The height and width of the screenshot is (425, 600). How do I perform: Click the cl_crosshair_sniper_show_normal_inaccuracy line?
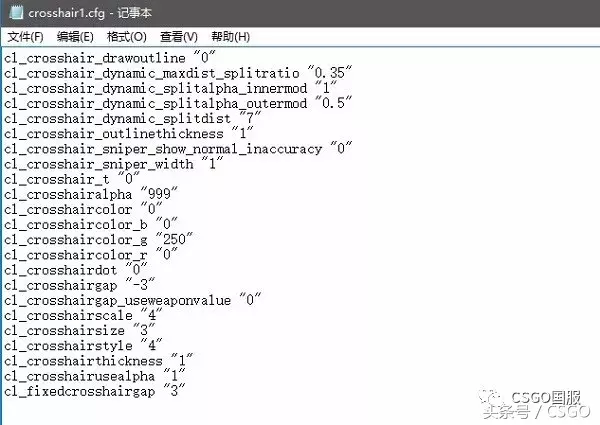coord(178,149)
